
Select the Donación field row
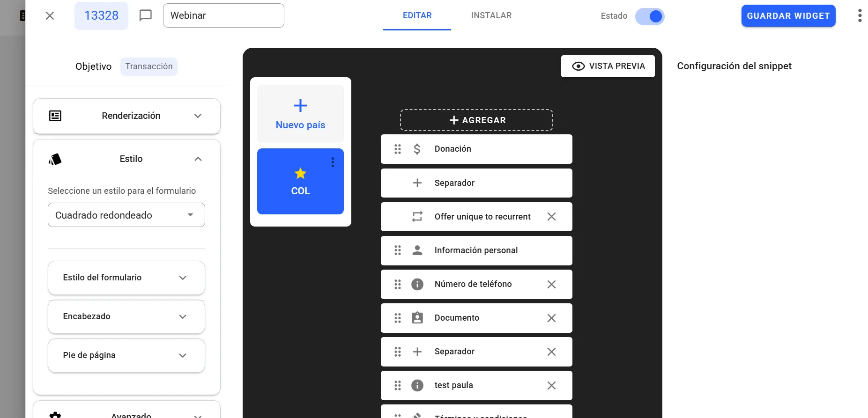476,149
